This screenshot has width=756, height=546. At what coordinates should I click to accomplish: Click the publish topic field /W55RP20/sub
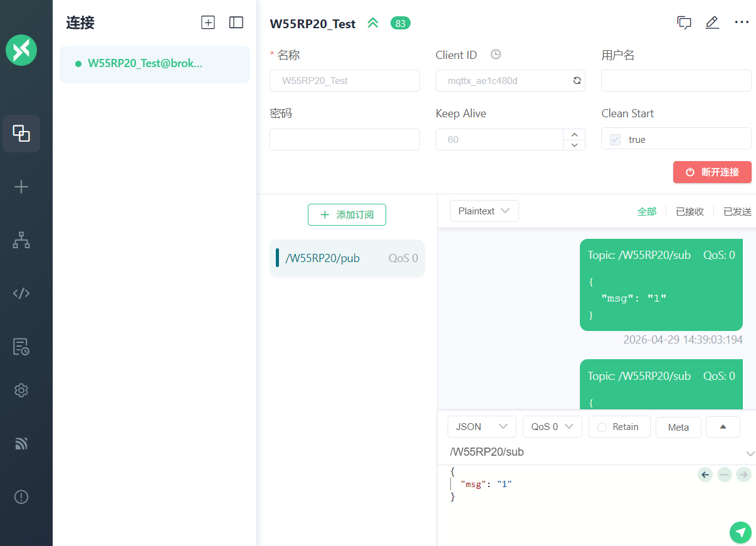(596, 452)
